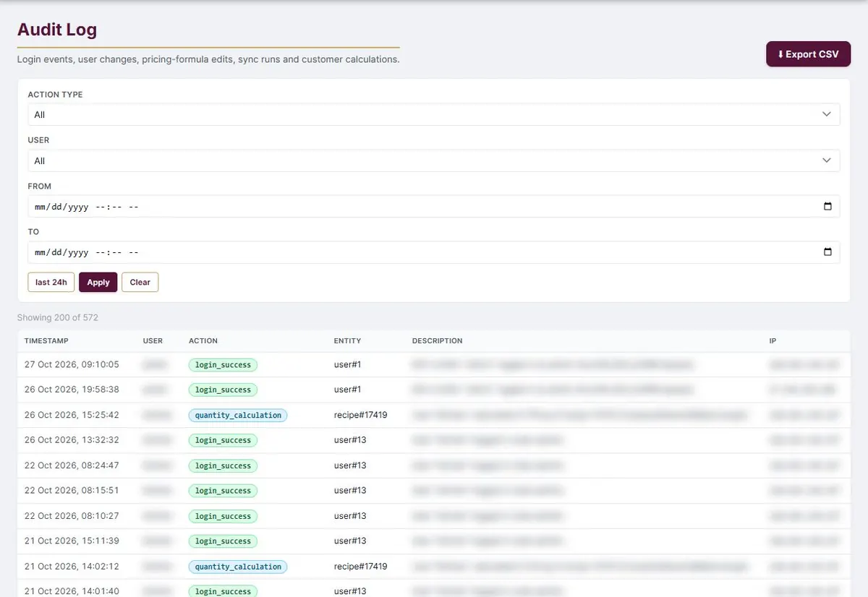Select timestamp 26 Oct 2026, 15:25:42
Screen dimensions: 868x597
point(72,415)
